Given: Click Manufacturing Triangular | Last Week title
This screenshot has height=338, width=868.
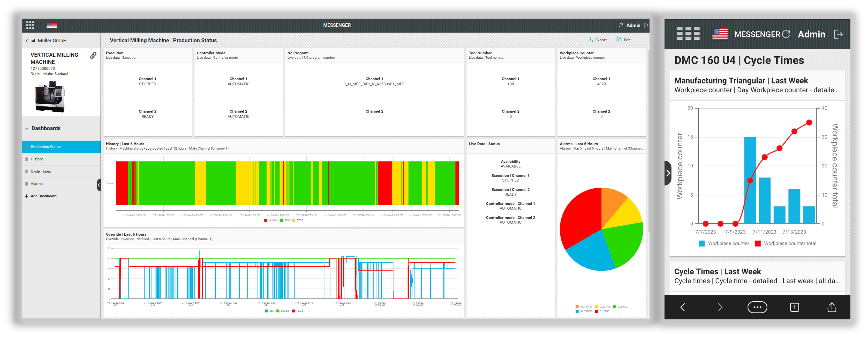Looking at the screenshot, I should 741,80.
